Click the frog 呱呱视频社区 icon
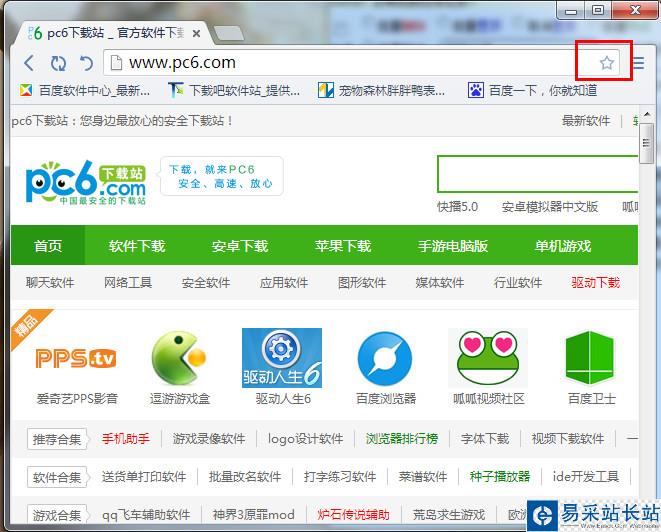The width and height of the screenshot is (661, 532). pyautogui.click(x=488, y=358)
